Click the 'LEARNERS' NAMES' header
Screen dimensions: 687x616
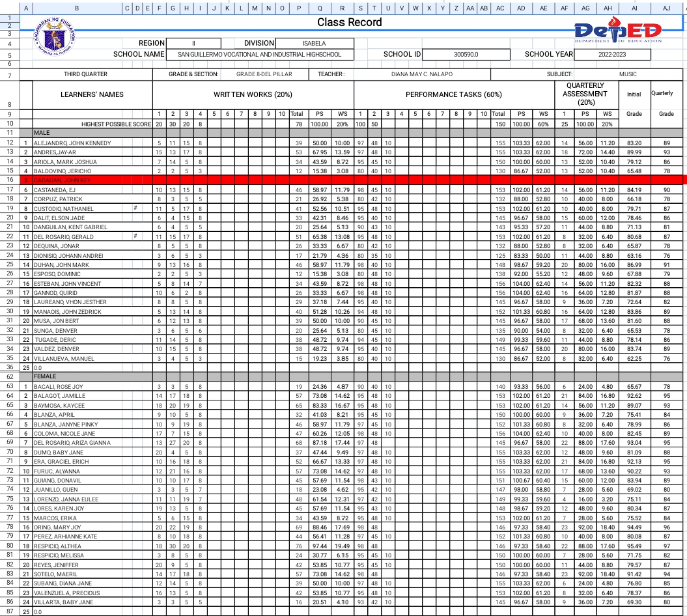pos(92,94)
